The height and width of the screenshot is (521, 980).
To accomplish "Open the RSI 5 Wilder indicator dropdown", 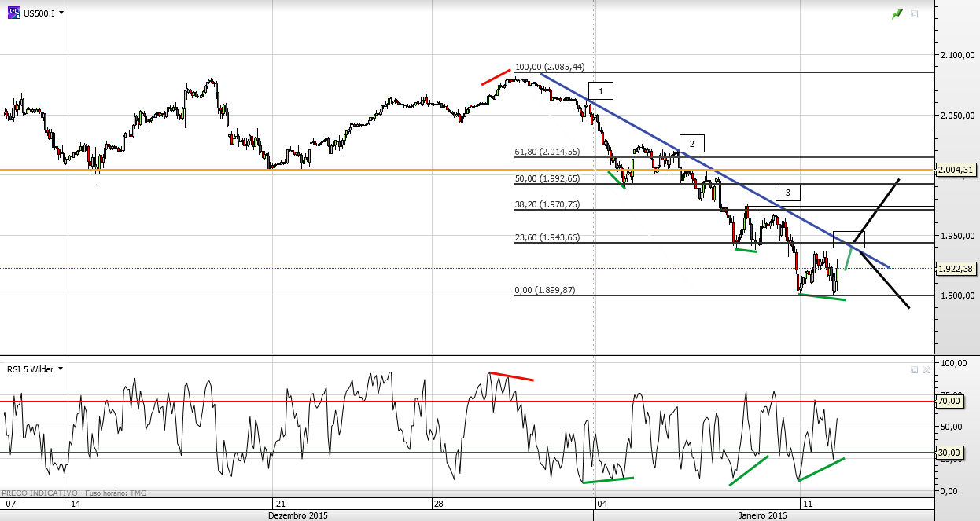I will pos(60,369).
